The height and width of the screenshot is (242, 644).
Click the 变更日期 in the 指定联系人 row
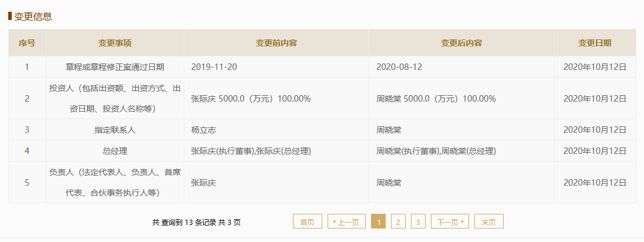point(595,130)
